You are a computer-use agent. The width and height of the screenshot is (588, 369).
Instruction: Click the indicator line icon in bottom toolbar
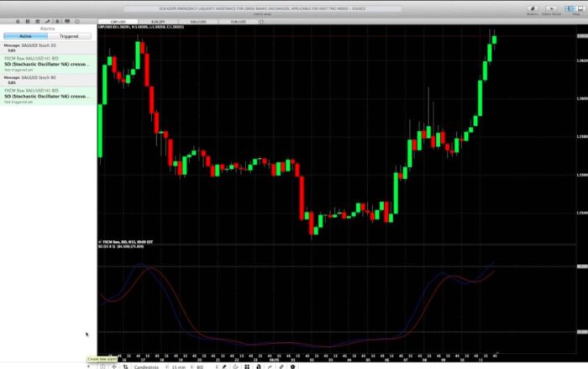(270, 366)
